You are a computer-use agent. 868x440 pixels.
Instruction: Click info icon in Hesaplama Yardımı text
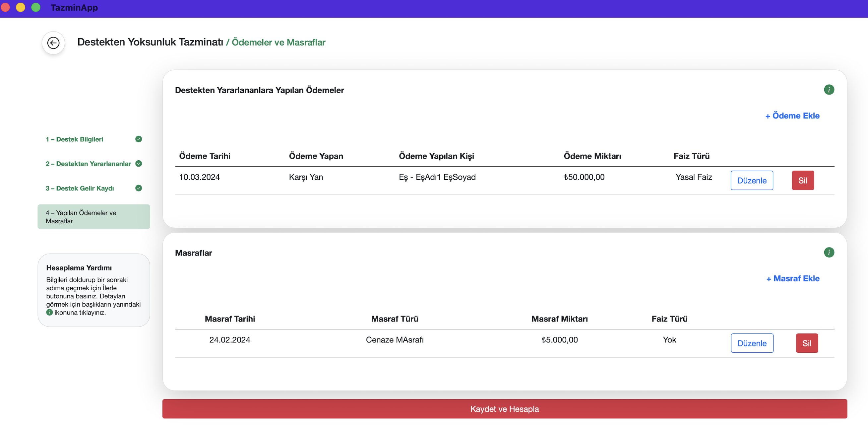(49, 313)
